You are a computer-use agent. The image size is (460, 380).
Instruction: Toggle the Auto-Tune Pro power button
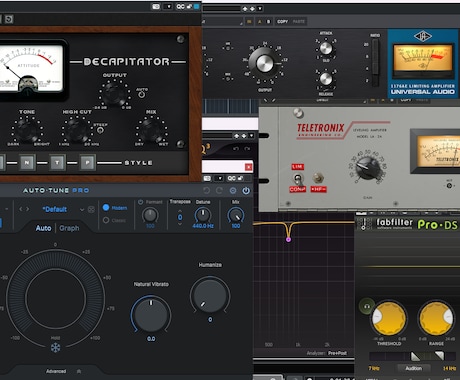tap(246, 191)
